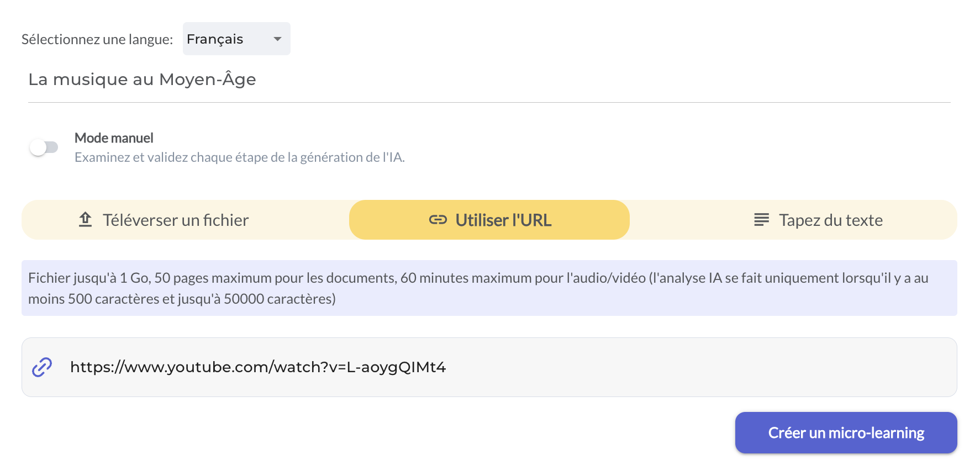Click the upload arrow icon
The height and width of the screenshot is (476, 980).
tap(85, 220)
